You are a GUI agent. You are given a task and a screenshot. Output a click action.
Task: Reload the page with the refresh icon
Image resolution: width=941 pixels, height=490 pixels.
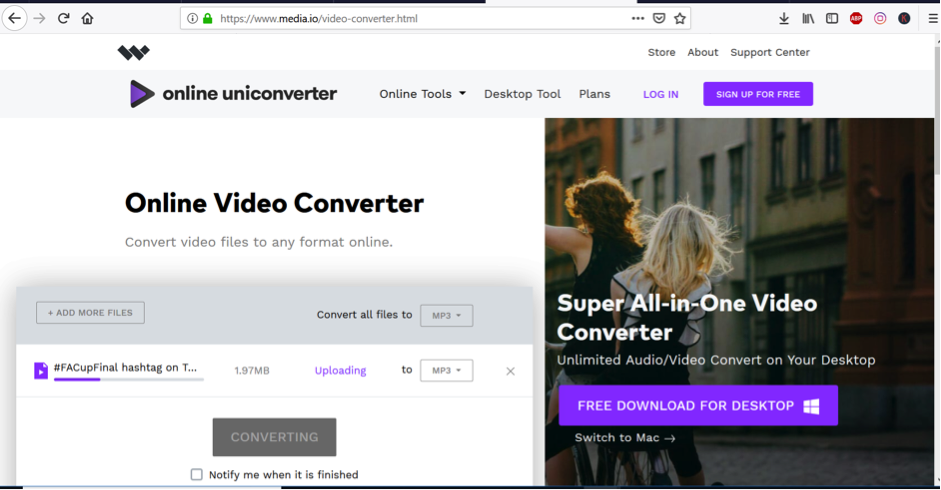tap(63, 19)
